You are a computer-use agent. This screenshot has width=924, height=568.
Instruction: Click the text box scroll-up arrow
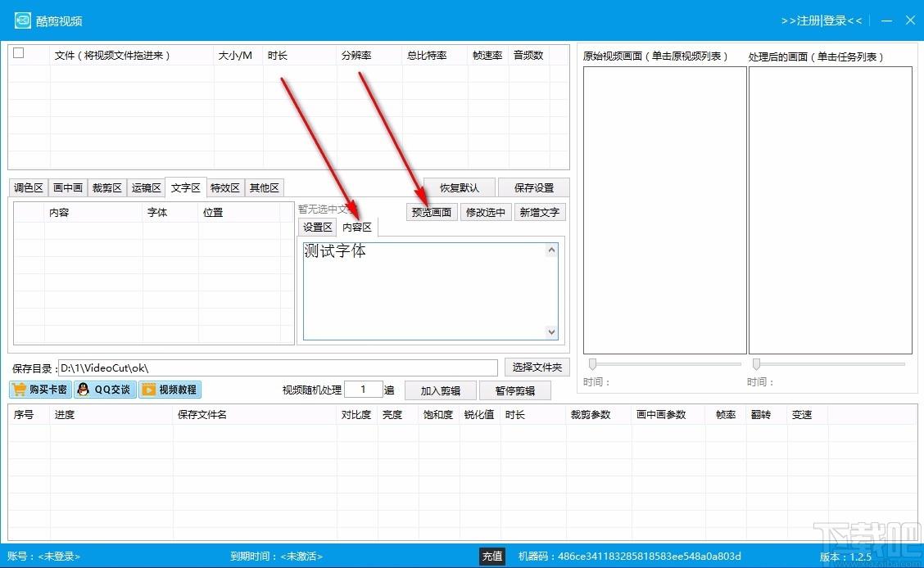coord(551,250)
